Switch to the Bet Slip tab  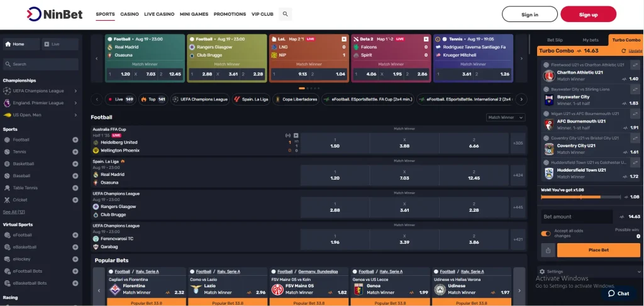coord(555,40)
